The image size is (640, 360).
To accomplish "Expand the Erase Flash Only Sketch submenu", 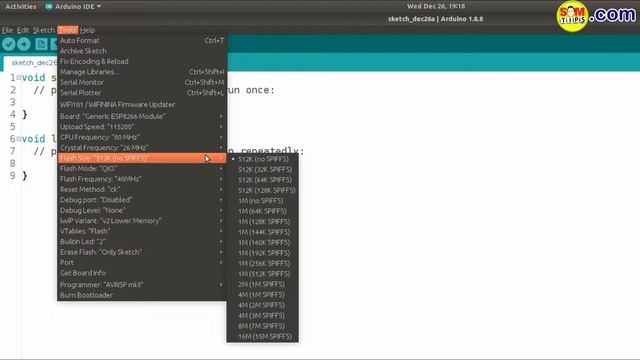I will click(x=142, y=252).
